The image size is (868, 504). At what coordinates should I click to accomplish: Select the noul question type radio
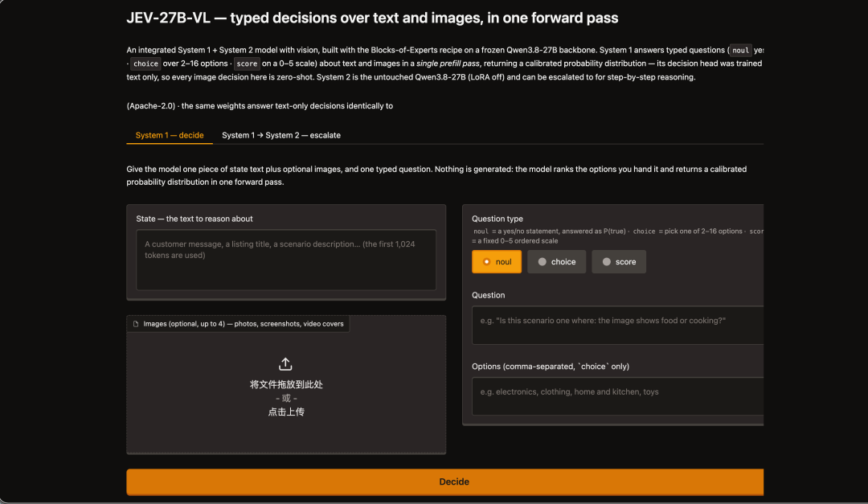pyautogui.click(x=497, y=262)
